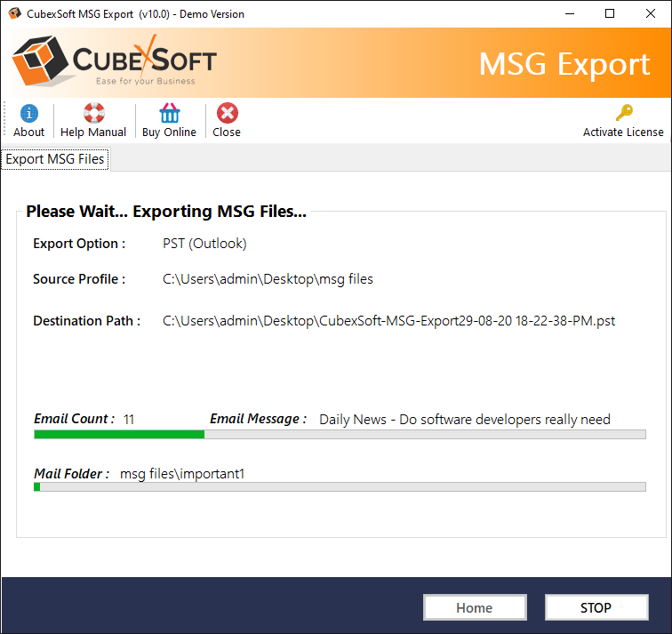Click the 'PST (Outlook)' export option value

point(204,244)
